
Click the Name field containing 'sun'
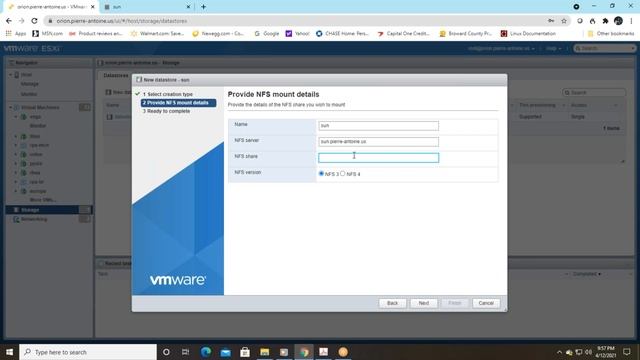point(378,126)
